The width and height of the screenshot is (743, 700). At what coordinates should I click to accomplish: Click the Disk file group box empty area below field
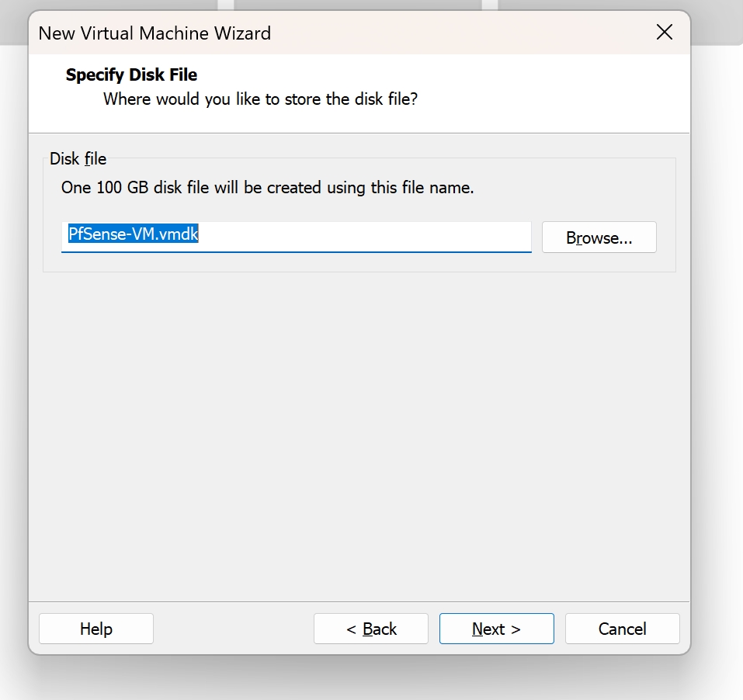357,262
